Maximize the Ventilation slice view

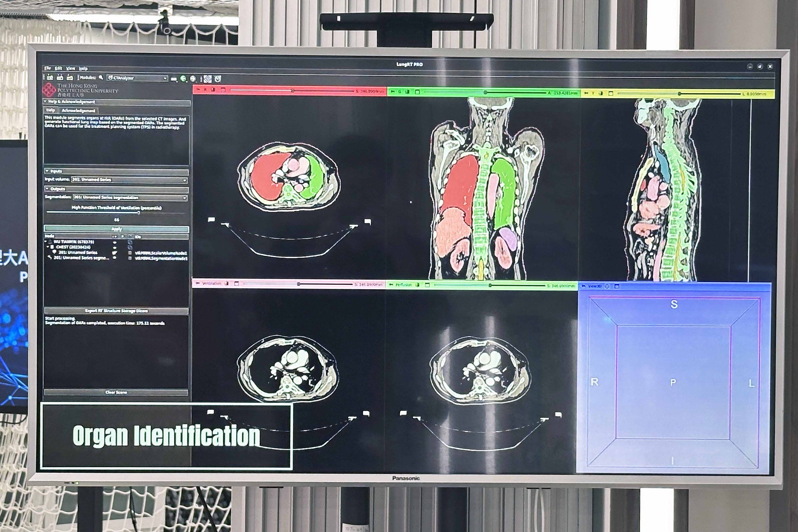coord(237,284)
